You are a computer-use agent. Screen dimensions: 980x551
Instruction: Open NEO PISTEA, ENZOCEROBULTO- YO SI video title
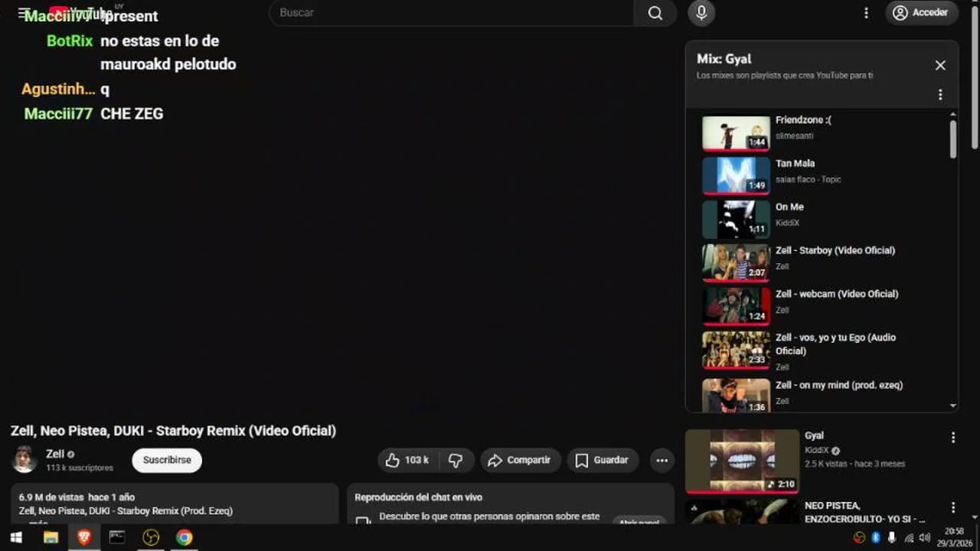864,512
